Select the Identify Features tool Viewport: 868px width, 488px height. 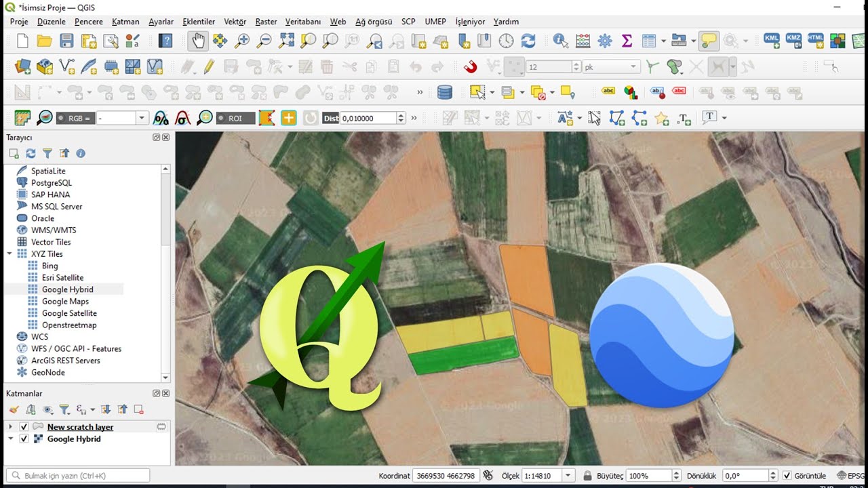click(x=560, y=41)
